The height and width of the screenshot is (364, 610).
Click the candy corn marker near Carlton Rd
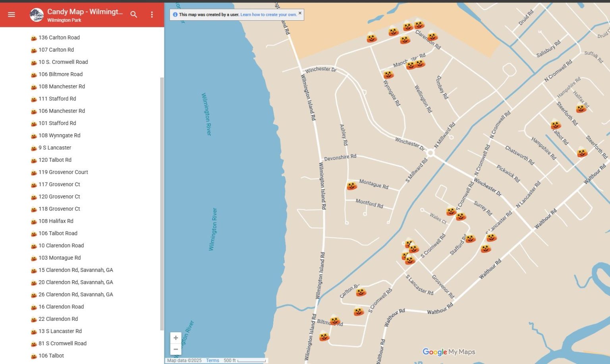[x=361, y=292]
